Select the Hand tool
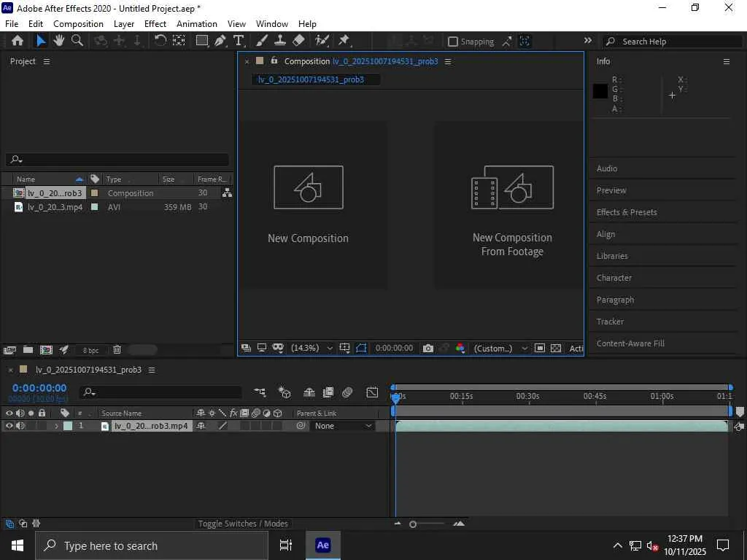The height and width of the screenshot is (560, 747). [x=58, y=41]
